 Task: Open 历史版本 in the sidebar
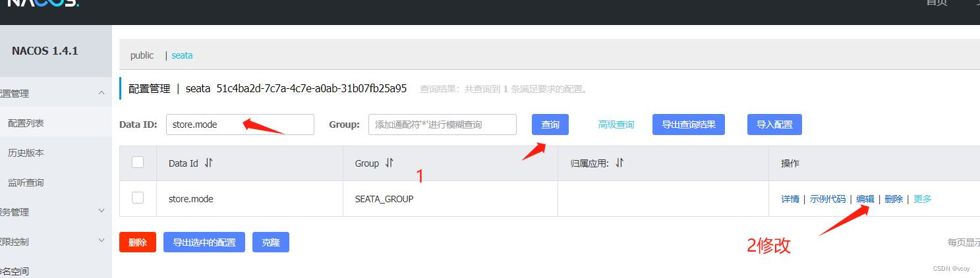pyautogui.click(x=26, y=153)
